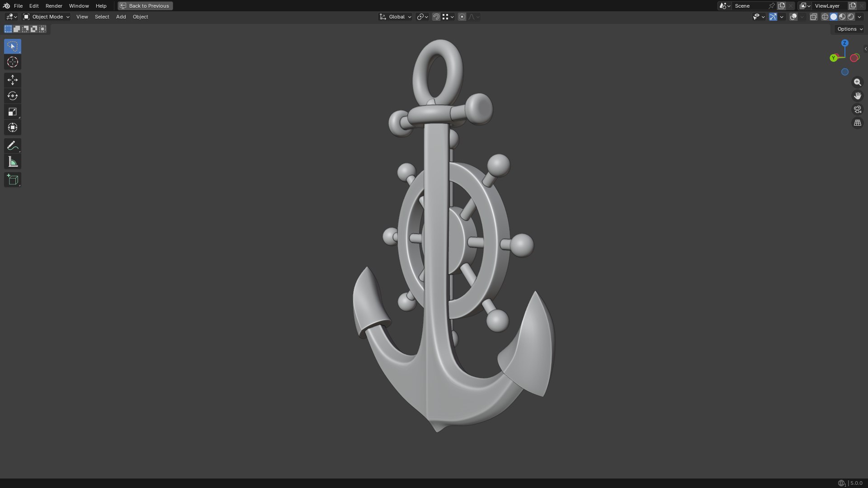868x488 pixels.
Task: Open the shading options dropdown arrow
Action: click(859, 17)
